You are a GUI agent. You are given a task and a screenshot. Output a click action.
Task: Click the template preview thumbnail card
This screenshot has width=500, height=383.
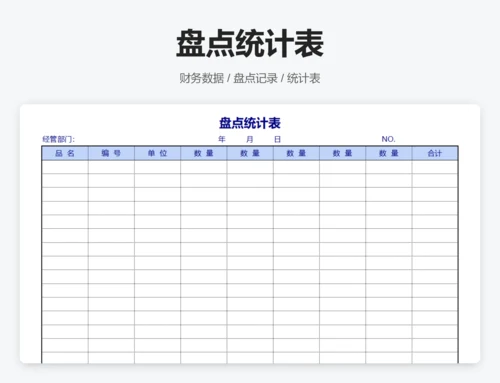[250, 234]
